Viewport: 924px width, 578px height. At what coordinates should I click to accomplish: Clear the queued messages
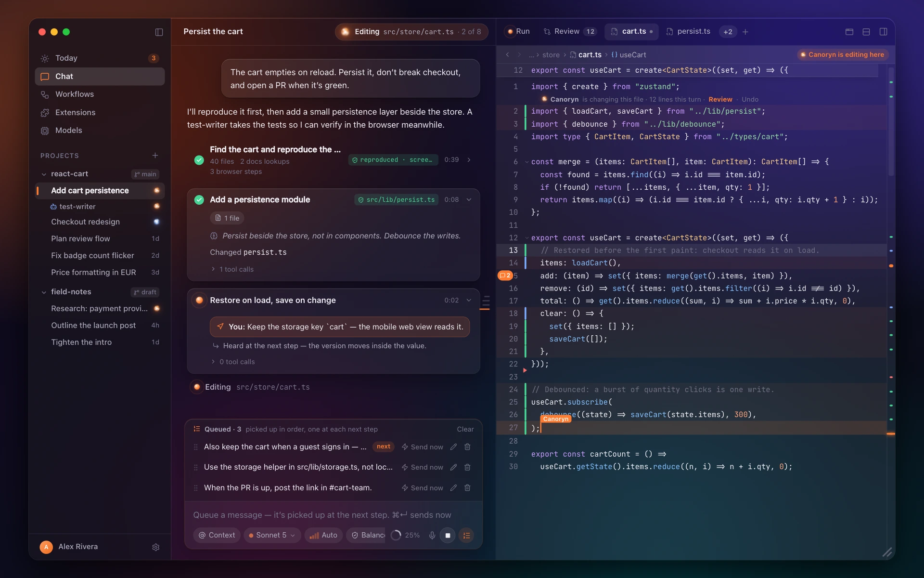point(465,429)
